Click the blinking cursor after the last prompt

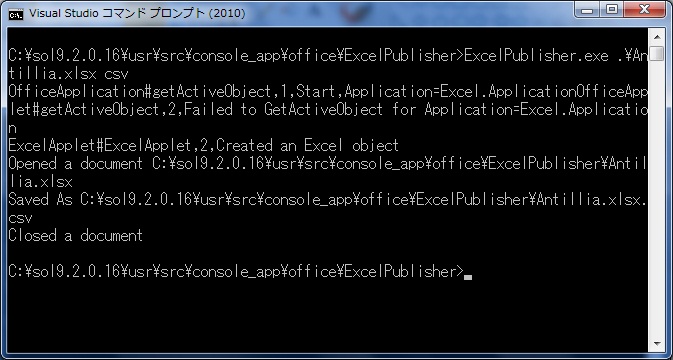click(468, 277)
